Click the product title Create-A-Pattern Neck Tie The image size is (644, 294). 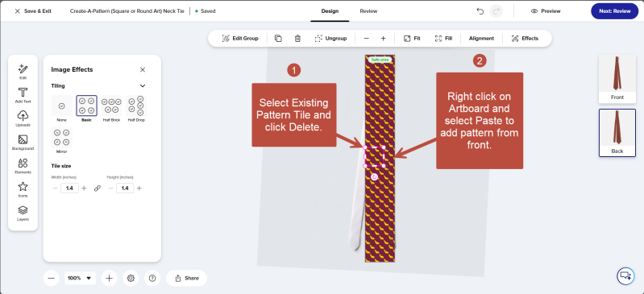click(127, 11)
